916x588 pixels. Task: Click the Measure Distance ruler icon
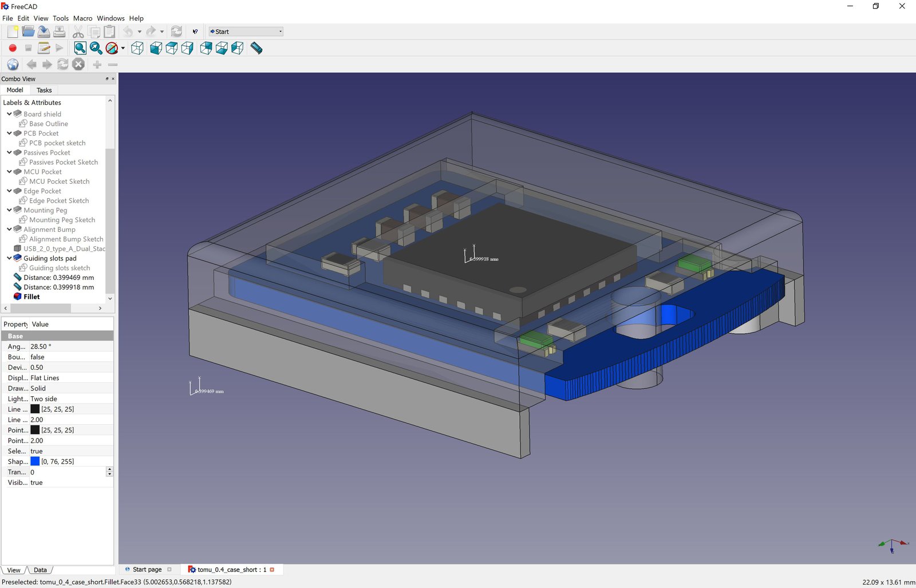click(x=256, y=49)
